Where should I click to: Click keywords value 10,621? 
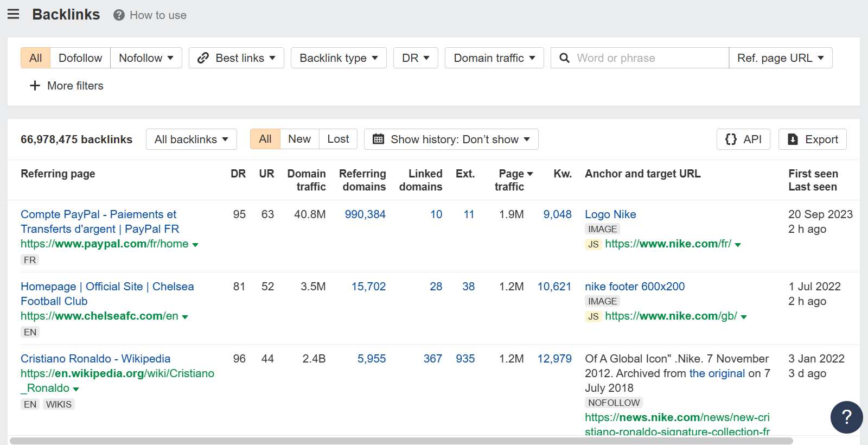click(554, 287)
